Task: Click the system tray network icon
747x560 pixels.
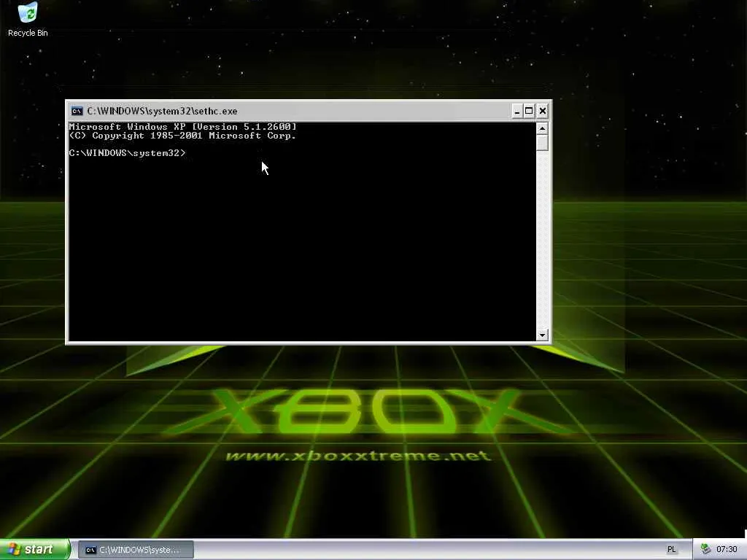Action: coord(705,550)
